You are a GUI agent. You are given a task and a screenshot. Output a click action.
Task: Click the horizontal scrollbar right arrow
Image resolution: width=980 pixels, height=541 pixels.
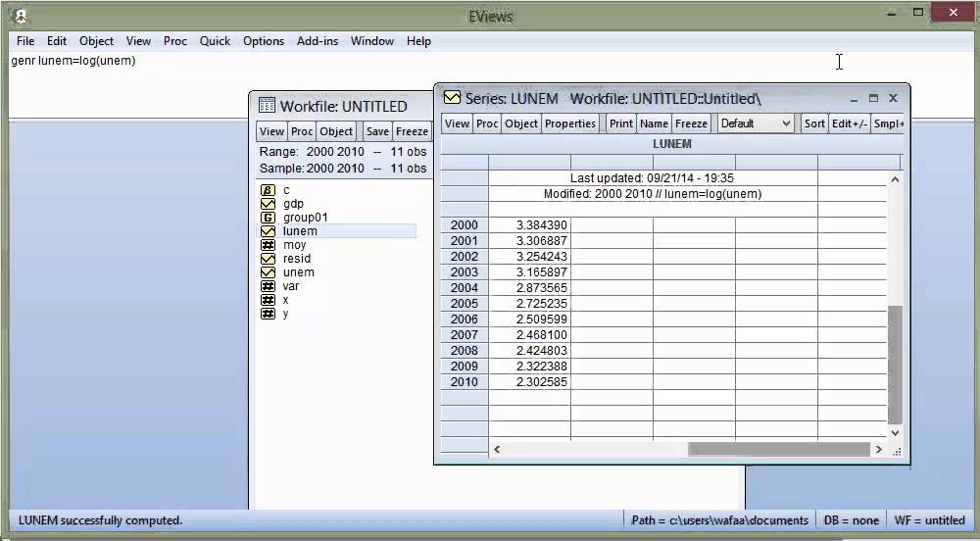tap(878, 449)
